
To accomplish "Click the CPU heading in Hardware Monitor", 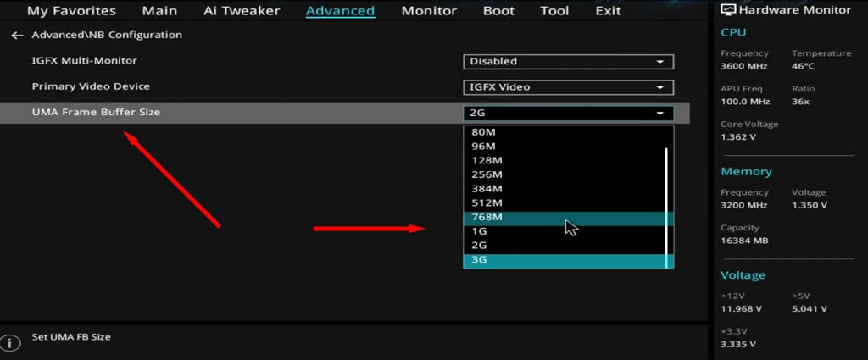I will 733,33.
